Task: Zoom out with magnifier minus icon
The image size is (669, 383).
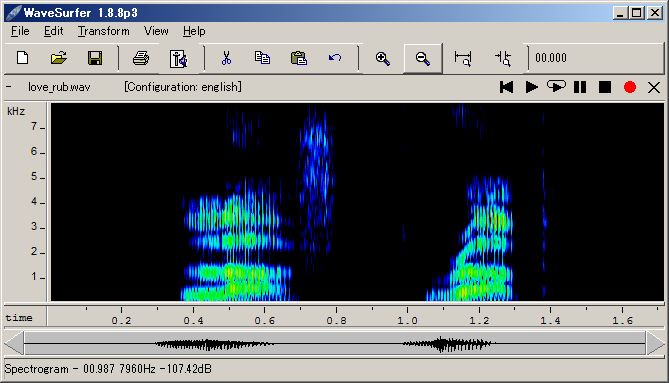Action: point(422,58)
